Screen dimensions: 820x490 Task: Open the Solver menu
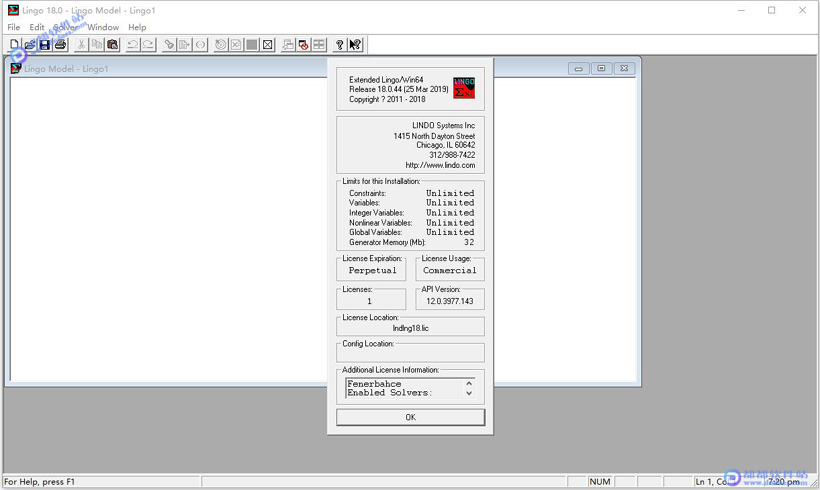66,27
